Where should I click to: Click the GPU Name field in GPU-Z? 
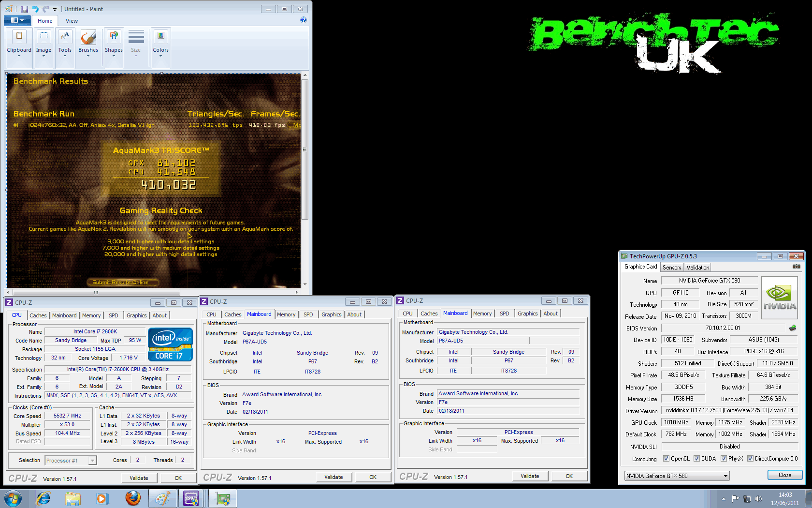coord(709,281)
